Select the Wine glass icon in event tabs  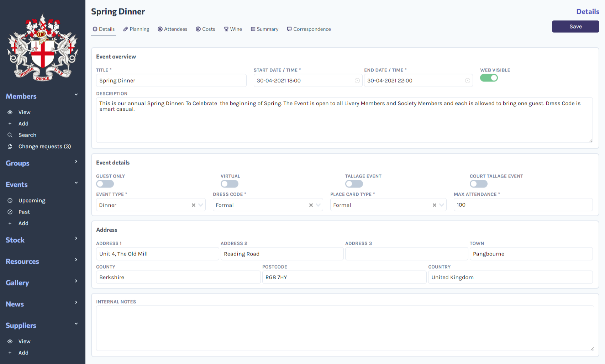[226, 29]
